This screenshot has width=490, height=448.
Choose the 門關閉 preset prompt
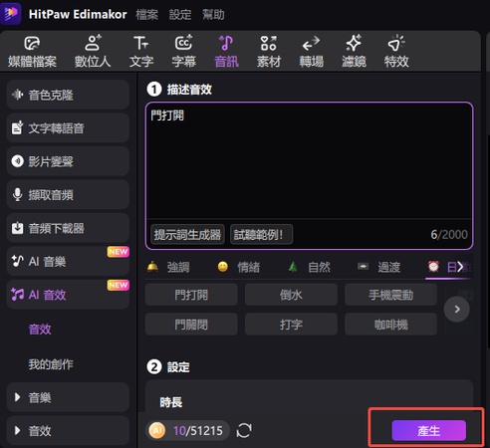tap(191, 324)
